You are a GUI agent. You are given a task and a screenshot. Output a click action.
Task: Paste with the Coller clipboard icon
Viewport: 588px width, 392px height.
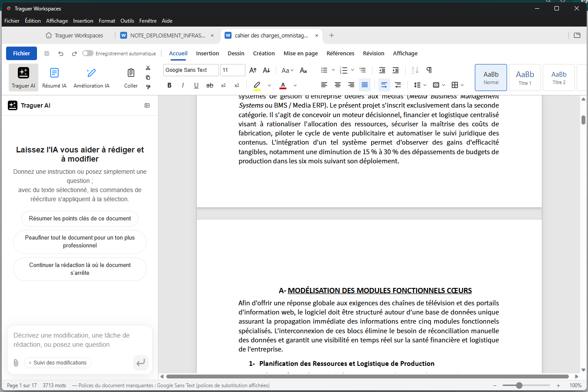pyautogui.click(x=131, y=77)
